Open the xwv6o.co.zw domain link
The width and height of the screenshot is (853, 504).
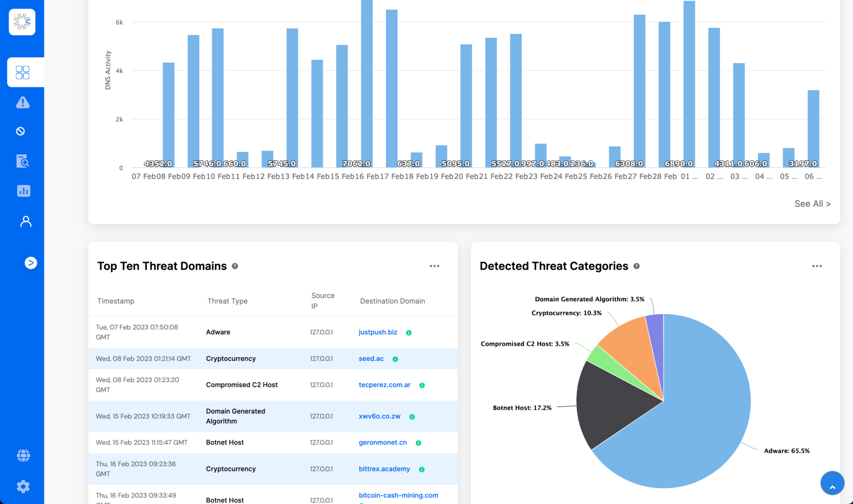coord(379,416)
